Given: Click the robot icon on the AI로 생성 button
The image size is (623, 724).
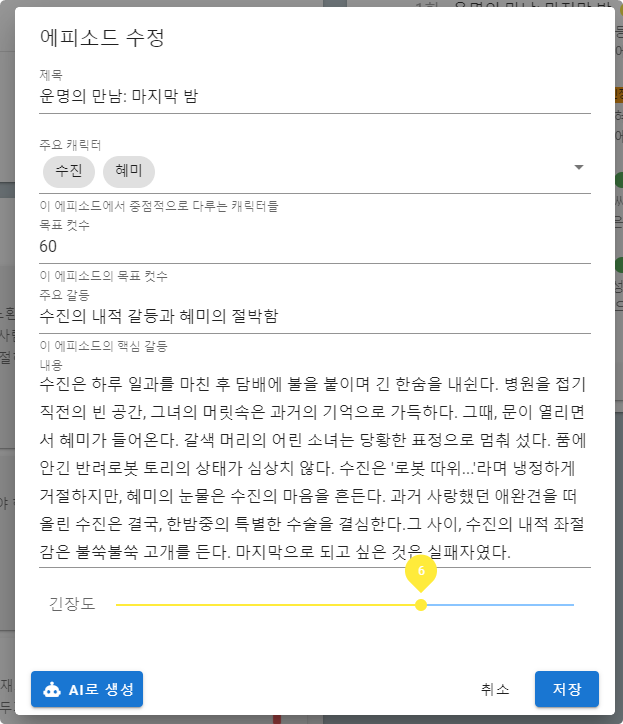Looking at the screenshot, I should [52, 689].
